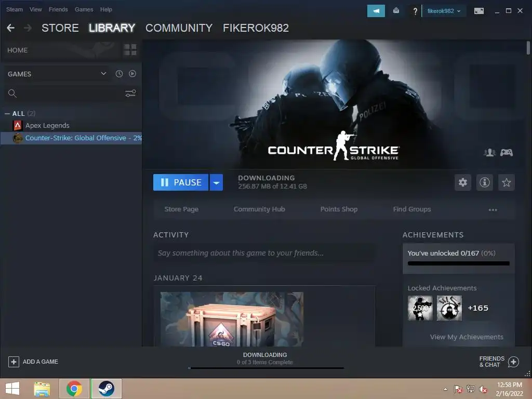
Task: Open the notifications inbox icon
Action: (x=396, y=11)
